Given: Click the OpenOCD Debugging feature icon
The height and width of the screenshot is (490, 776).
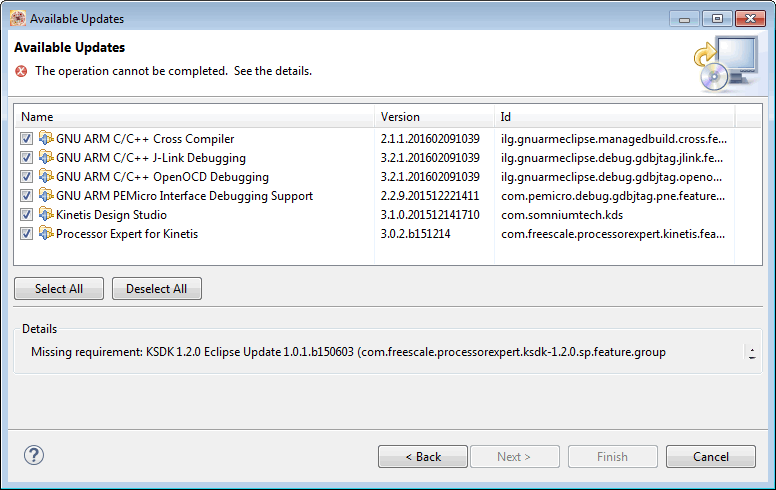Looking at the screenshot, I should click(x=46, y=177).
